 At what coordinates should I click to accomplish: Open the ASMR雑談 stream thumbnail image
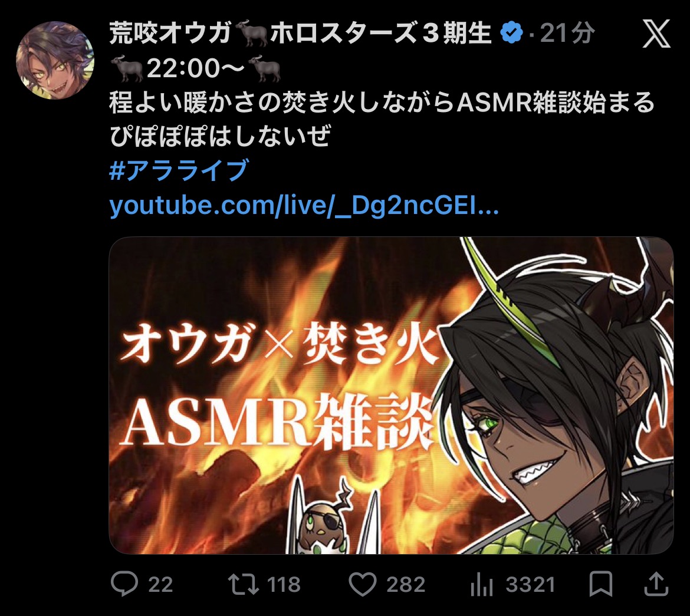tap(391, 395)
